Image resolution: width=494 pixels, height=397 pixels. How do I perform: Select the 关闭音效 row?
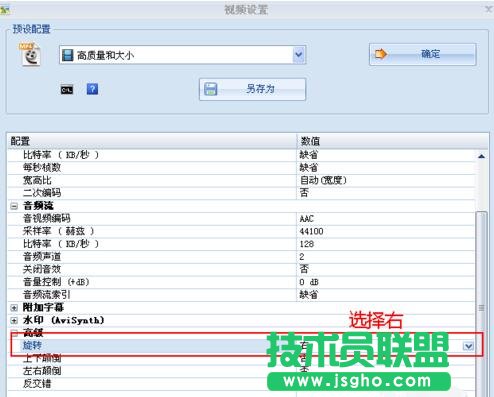click(242, 269)
